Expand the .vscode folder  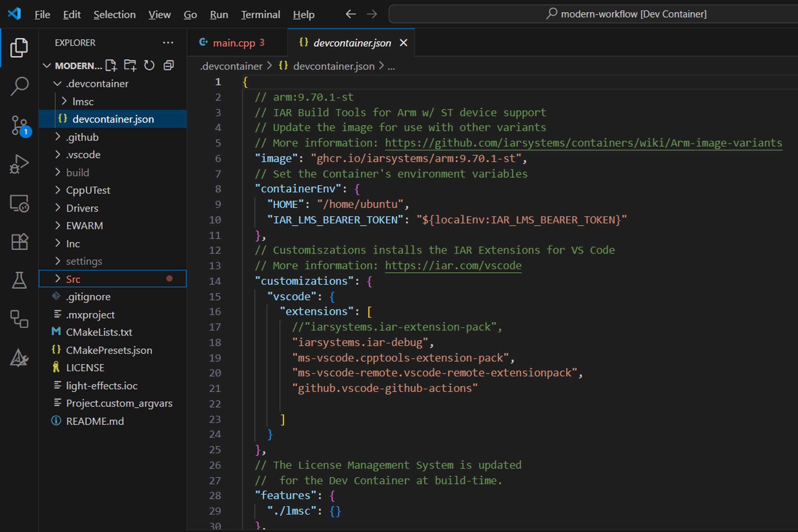[57, 155]
